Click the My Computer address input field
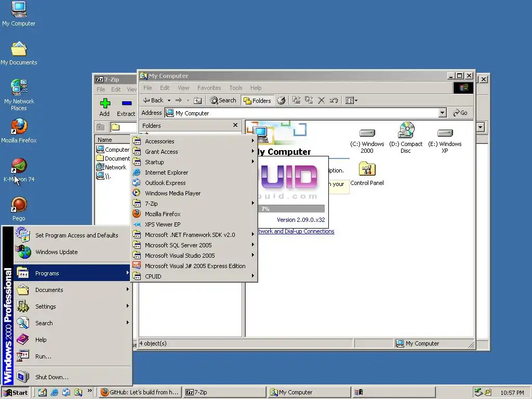 click(x=301, y=113)
